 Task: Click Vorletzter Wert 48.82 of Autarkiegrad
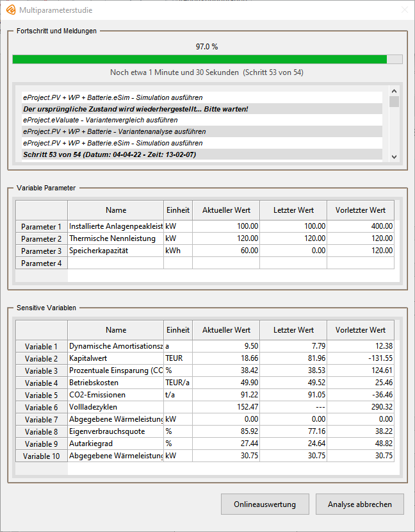361,444
